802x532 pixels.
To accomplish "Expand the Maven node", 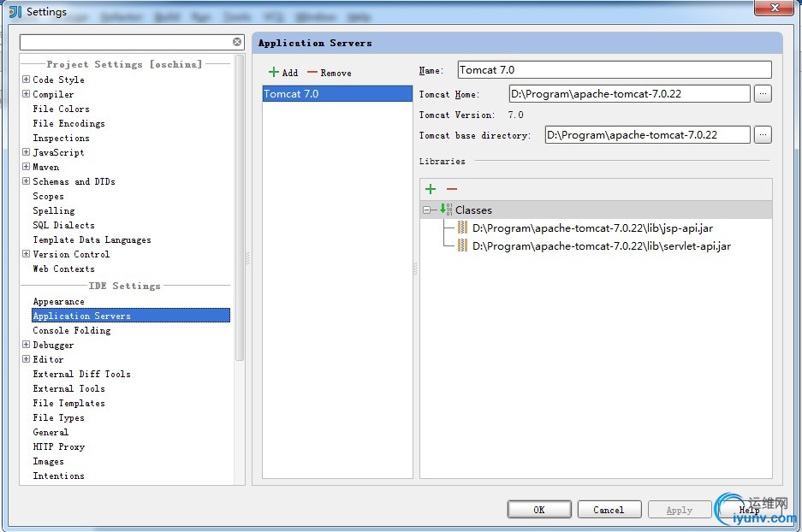I will tap(26, 167).
